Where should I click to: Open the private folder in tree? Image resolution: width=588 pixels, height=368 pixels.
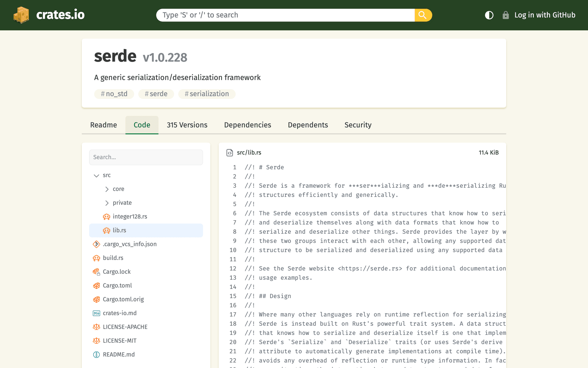coord(122,203)
